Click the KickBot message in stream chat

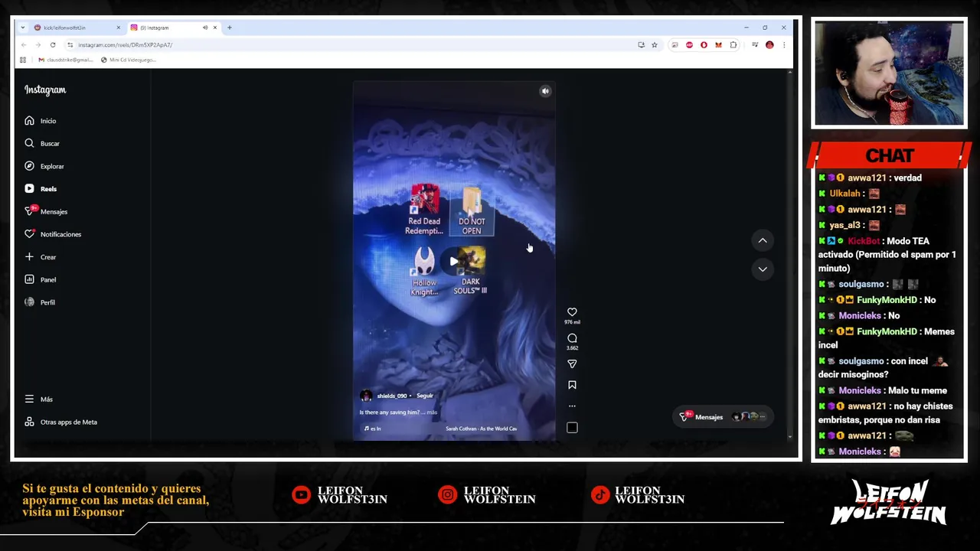click(x=887, y=255)
